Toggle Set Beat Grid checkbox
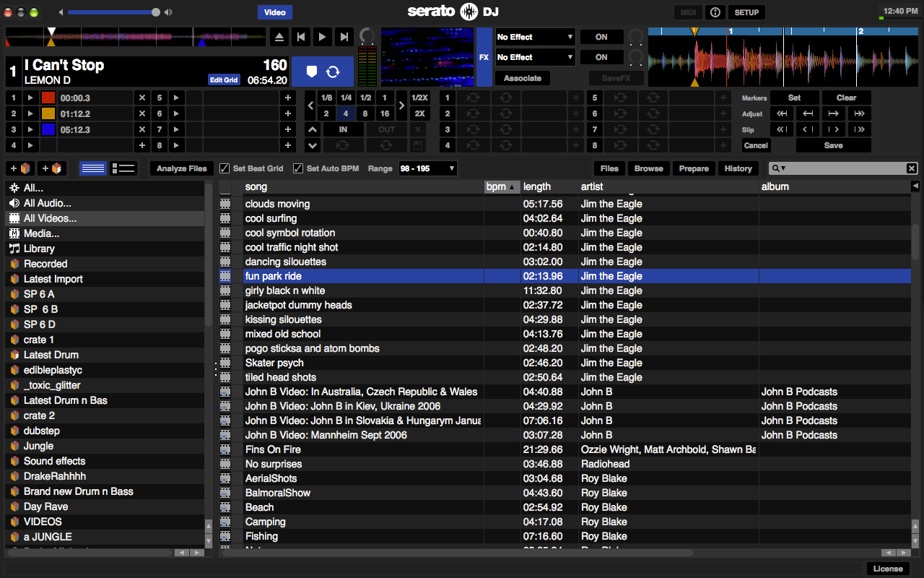Viewport: 924px width, 578px height. click(x=225, y=168)
